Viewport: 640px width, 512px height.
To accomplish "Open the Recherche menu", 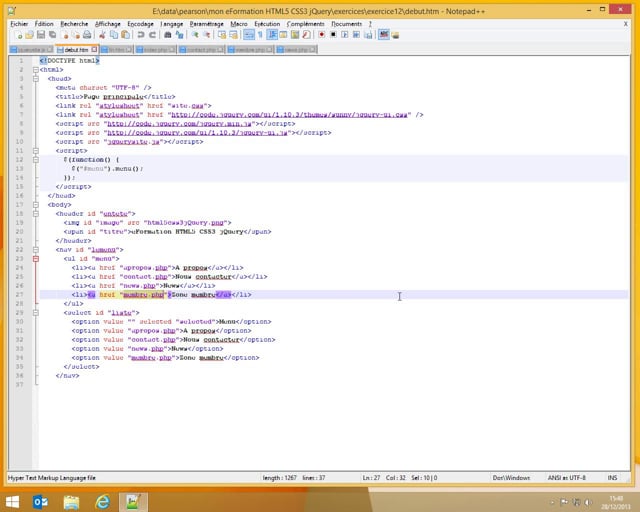I will (74, 24).
